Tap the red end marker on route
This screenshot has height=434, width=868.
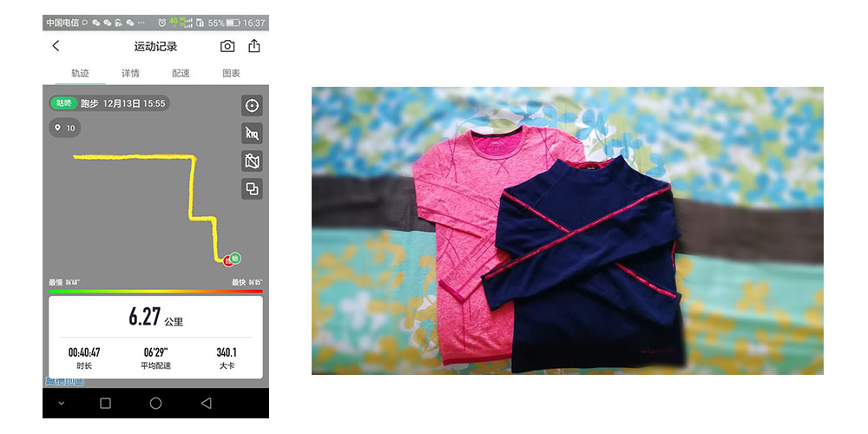(227, 260)
